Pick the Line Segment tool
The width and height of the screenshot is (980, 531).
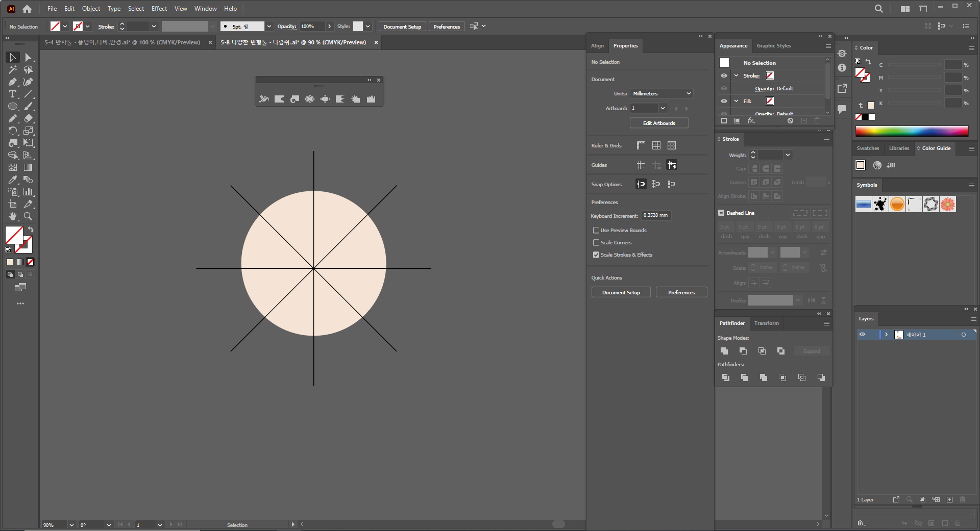pos(28,94)
